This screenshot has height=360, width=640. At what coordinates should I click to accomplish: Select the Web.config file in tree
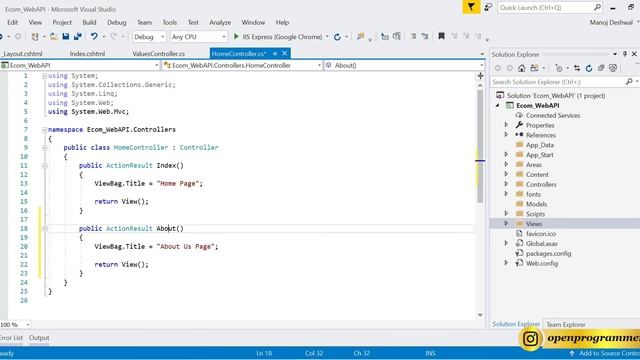[x=542, y=263]
